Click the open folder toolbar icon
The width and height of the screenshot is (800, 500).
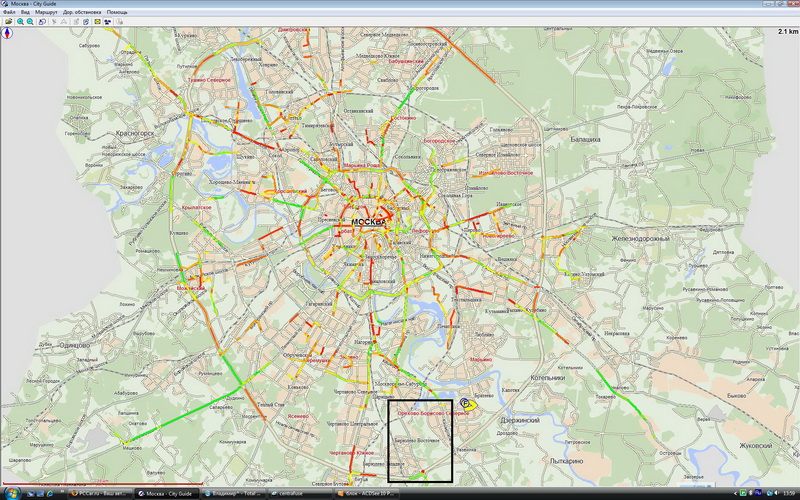tap(7, 20)
